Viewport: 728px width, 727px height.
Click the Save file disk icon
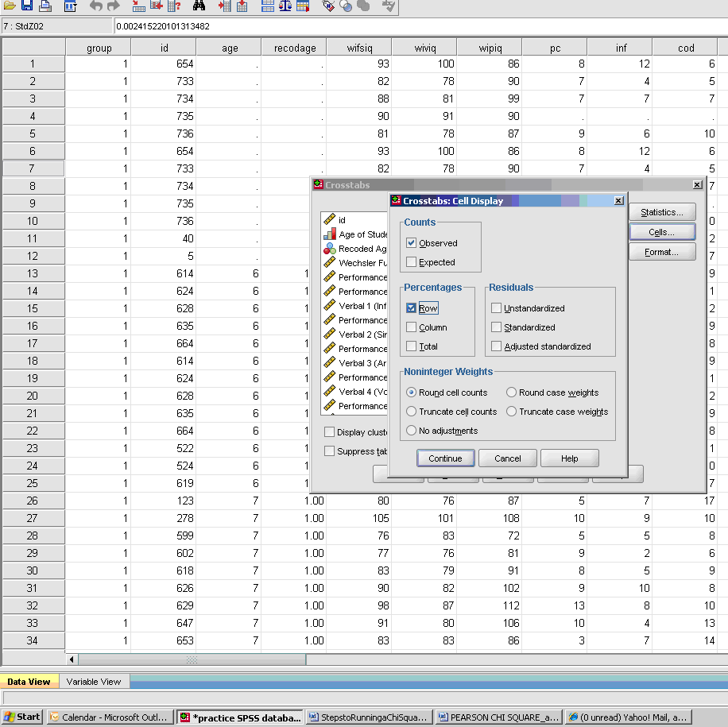pos(27,6)
